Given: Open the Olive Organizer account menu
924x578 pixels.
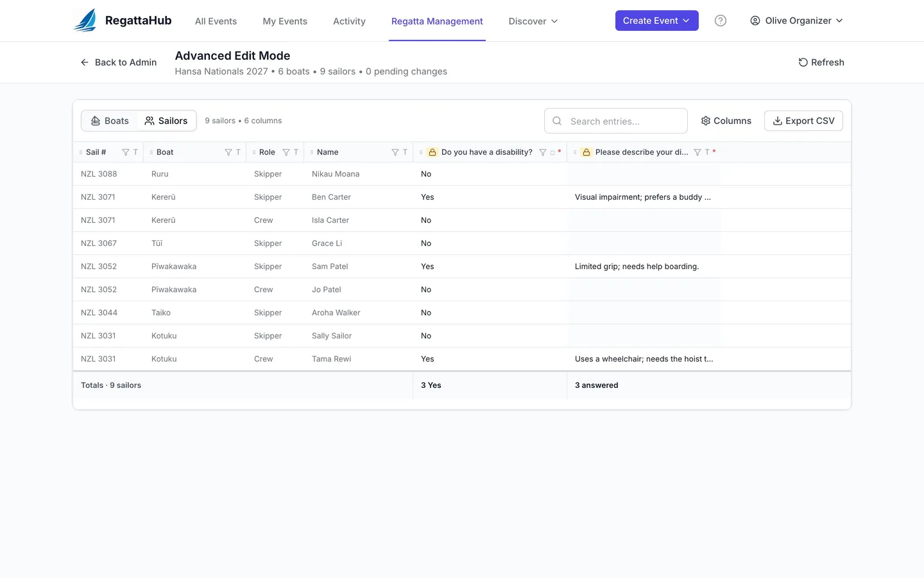Looking at the screenshot, I should (x=796, y=21).
